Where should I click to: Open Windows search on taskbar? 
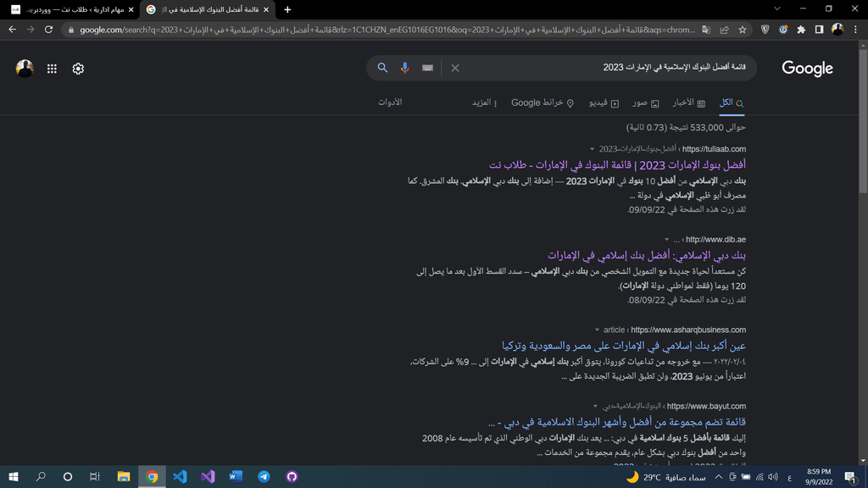[x=41, y=476]
